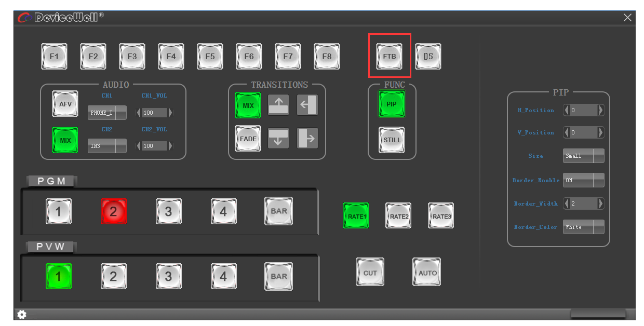Viewport: 644px width, 326px height.
Task: Select transition speed RATE2
Action: click(x=398, y=216)
